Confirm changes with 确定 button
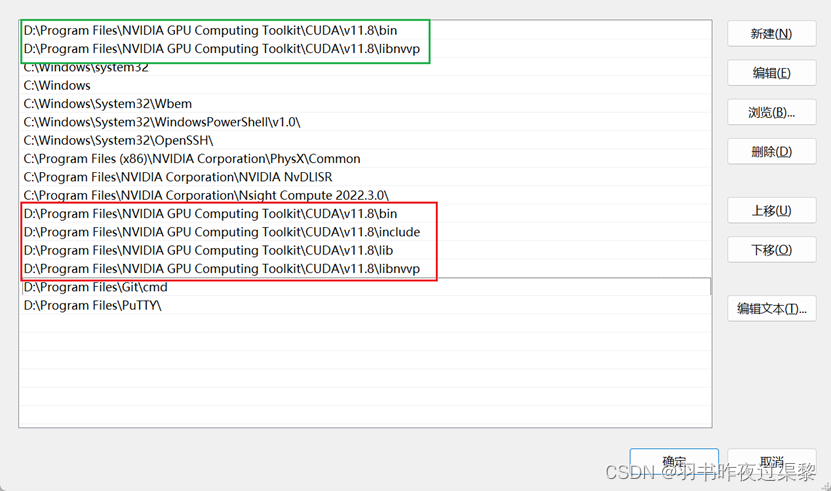This screenshot has height=491, width=831. (674, 461)
